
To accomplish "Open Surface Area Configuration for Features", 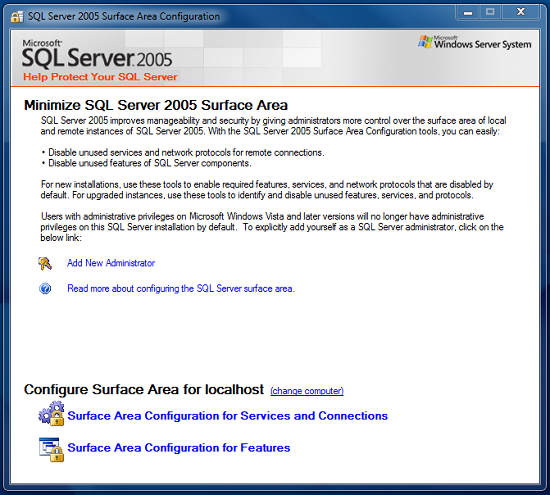I will (x=179, y=448).
